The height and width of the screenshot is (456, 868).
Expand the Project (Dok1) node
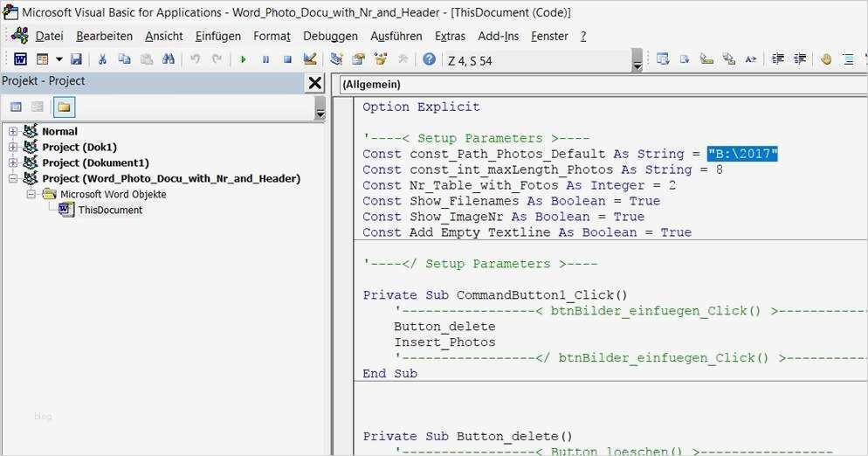13,148
